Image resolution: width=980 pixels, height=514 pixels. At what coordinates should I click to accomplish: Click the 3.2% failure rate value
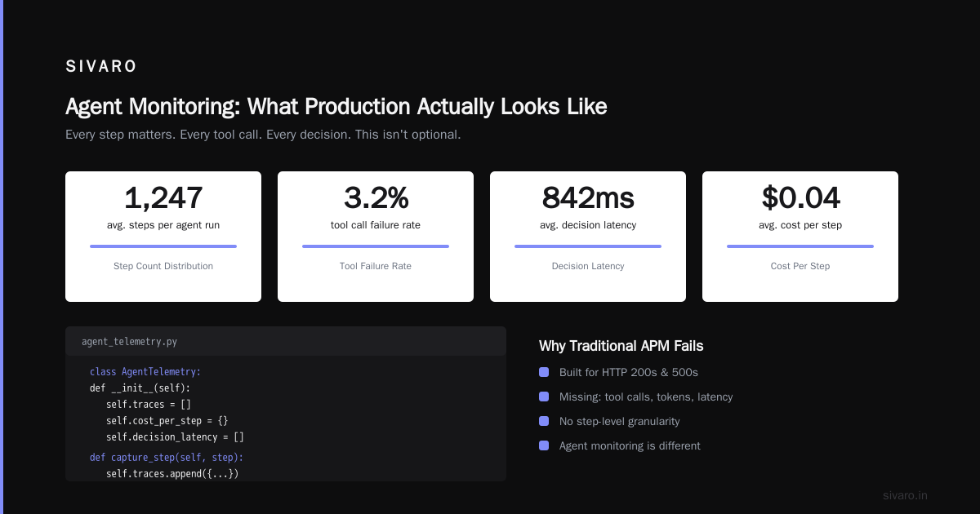click(x=376, y=197)
